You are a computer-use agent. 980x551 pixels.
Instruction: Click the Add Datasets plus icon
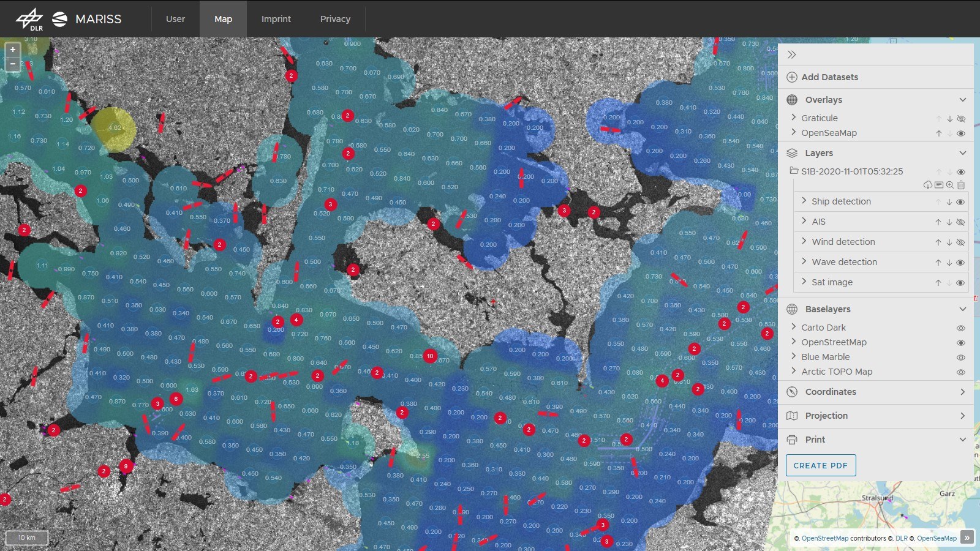(792, 77)
